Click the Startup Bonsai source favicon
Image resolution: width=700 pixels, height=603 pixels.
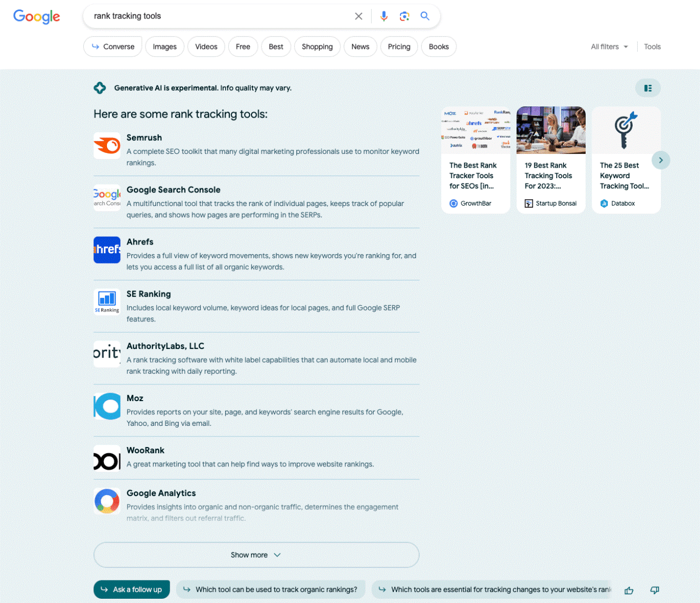pyautogui.click(x=529, y=203)
